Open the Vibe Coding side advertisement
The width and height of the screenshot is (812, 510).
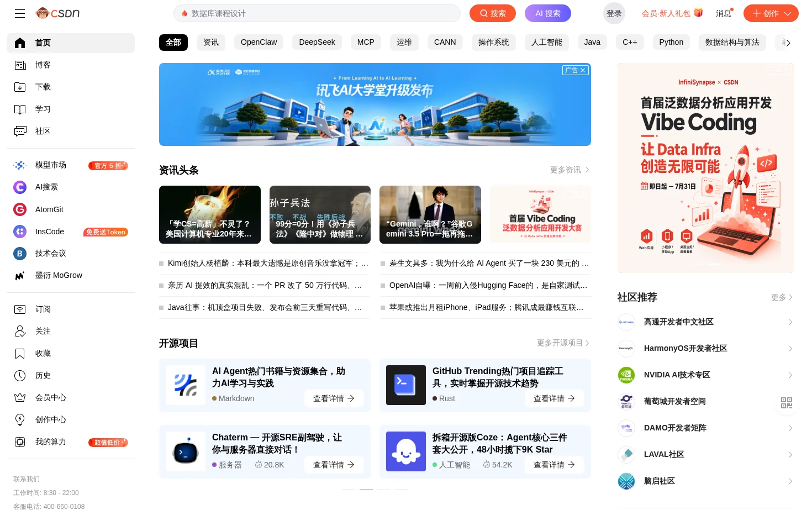(706, 168)
